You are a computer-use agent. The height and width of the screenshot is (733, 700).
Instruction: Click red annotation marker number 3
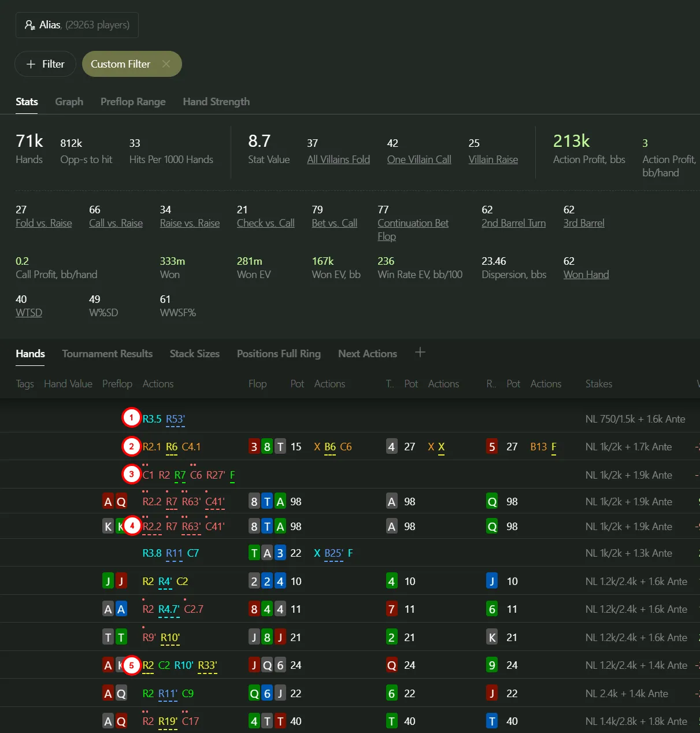(x=131, y=475)
